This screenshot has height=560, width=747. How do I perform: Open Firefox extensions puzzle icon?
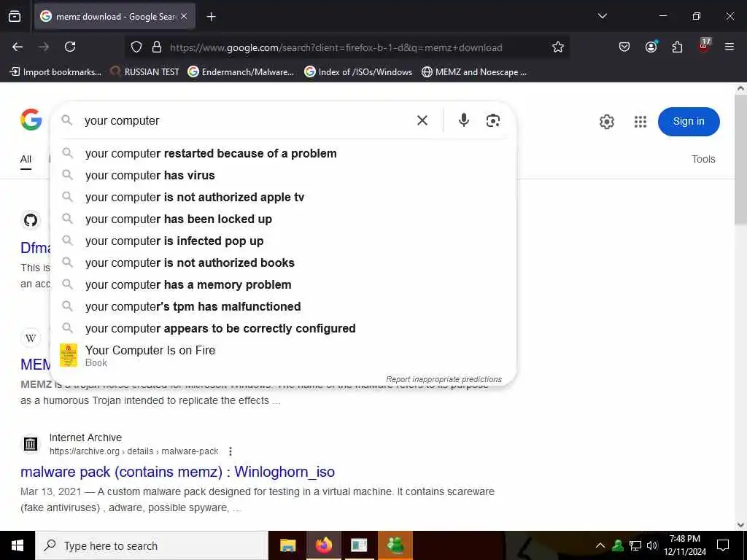pos(677,47)
